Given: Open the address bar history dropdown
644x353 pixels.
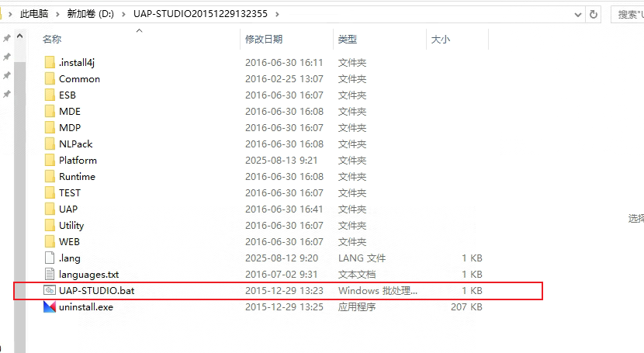Looking at the screenshot, I should [578, 15].
